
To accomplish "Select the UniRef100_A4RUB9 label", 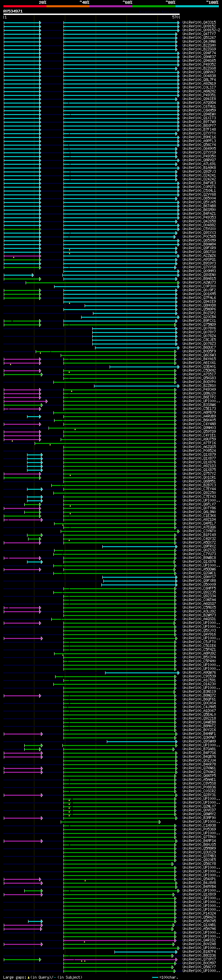I will (199, 416).
